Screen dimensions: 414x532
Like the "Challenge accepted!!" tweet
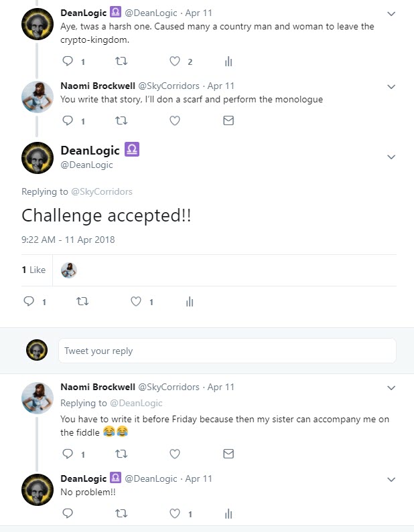pyautogui.click(x=136, y=302)
